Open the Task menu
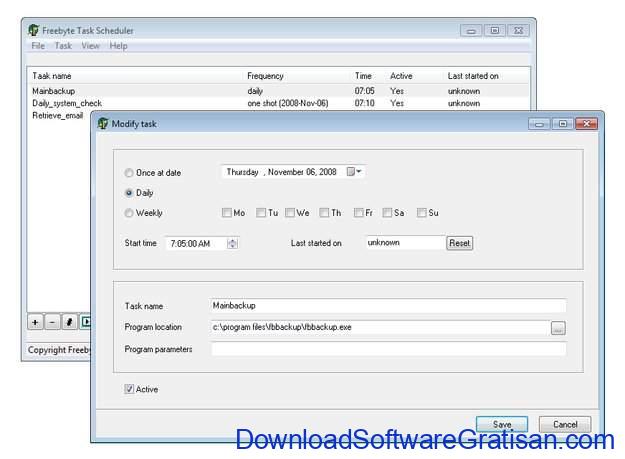625x459 pixels. 63,46
